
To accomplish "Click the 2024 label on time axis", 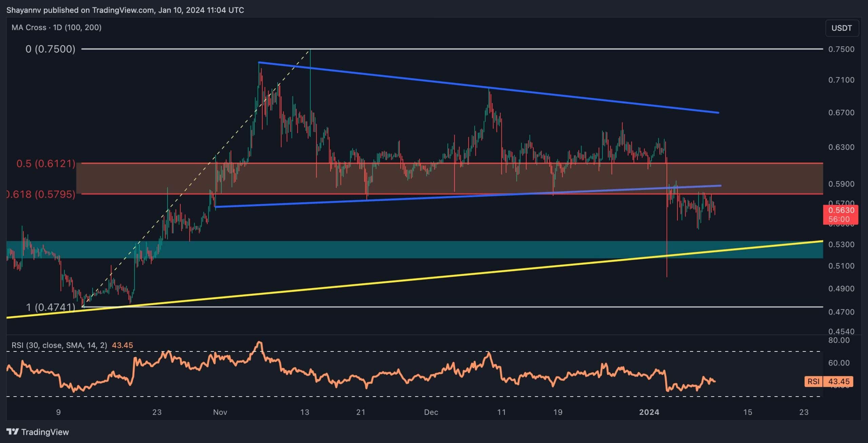I will (x=649, y=412).
